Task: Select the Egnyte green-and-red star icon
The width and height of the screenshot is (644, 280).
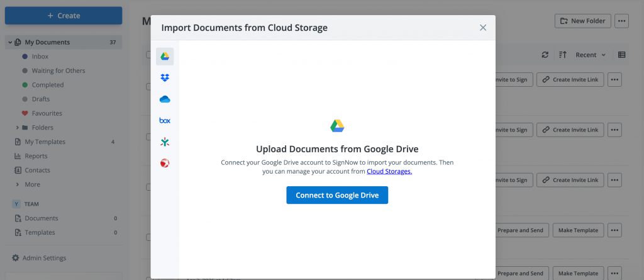Action: pyautogui.click(x=165, y=142)
